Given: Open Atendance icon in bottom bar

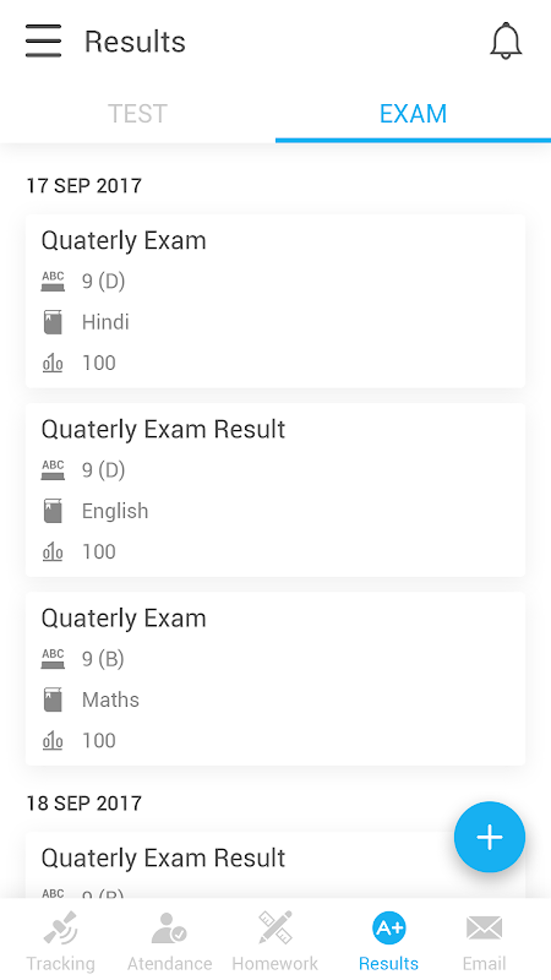Looking at the screenshot, I should pyautogui.click(x=169, y=928).
